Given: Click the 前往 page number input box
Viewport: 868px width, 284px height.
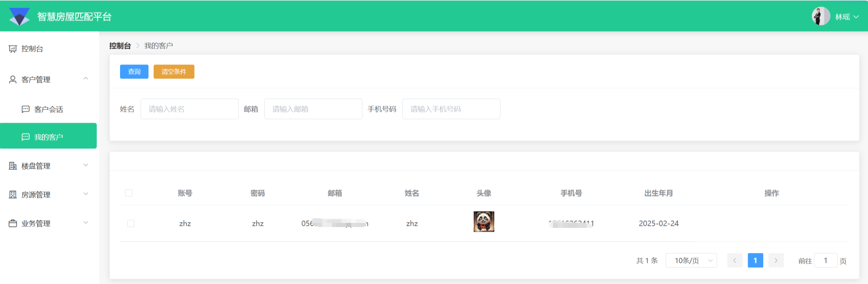Looking at the screenshot, I should pyautogui.click(x=825, y=260).
